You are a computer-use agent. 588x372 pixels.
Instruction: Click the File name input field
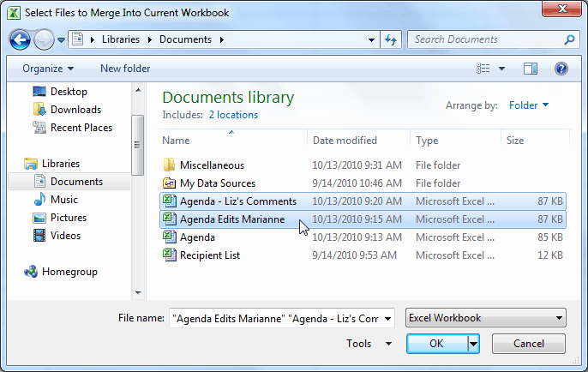tap(273, 318)
